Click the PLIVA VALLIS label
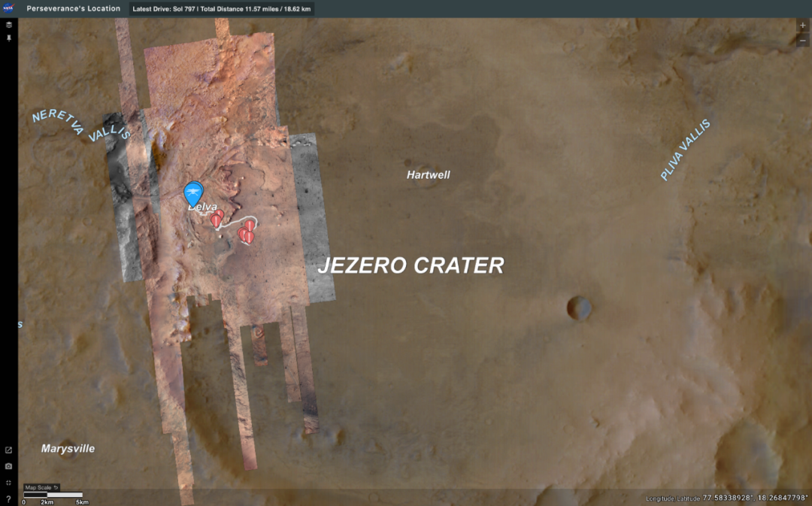This screenshot has height=506, width=812. (x=685, y=150)
